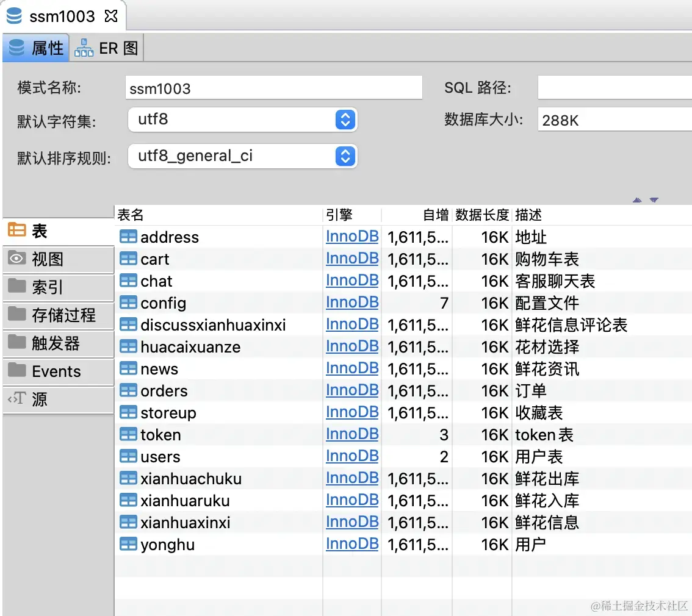Select the 视图 sidebar item

(58, 259)
